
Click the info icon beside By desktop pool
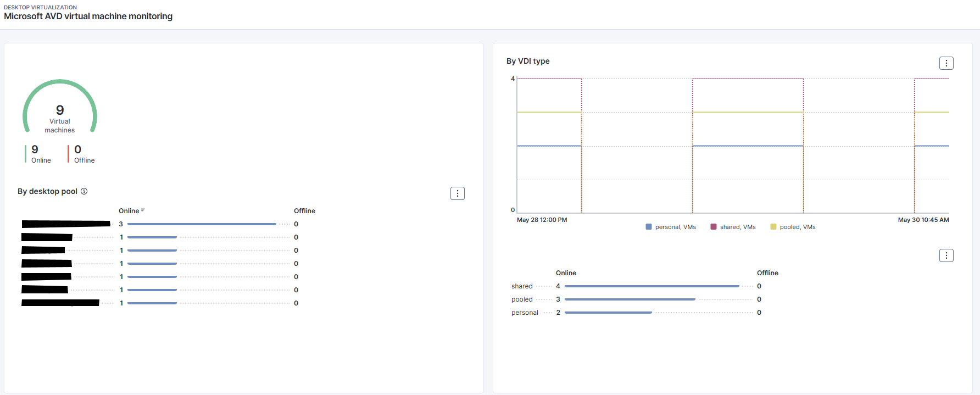[x=84, y=191]
